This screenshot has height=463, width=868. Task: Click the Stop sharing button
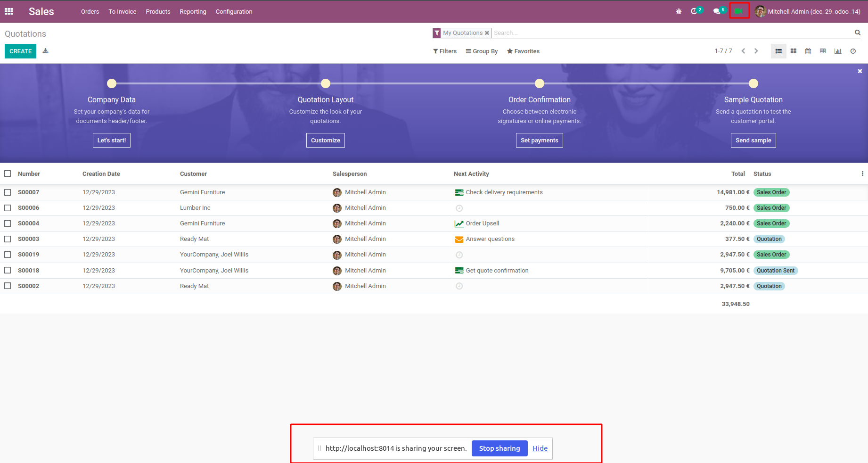(500, 448)
